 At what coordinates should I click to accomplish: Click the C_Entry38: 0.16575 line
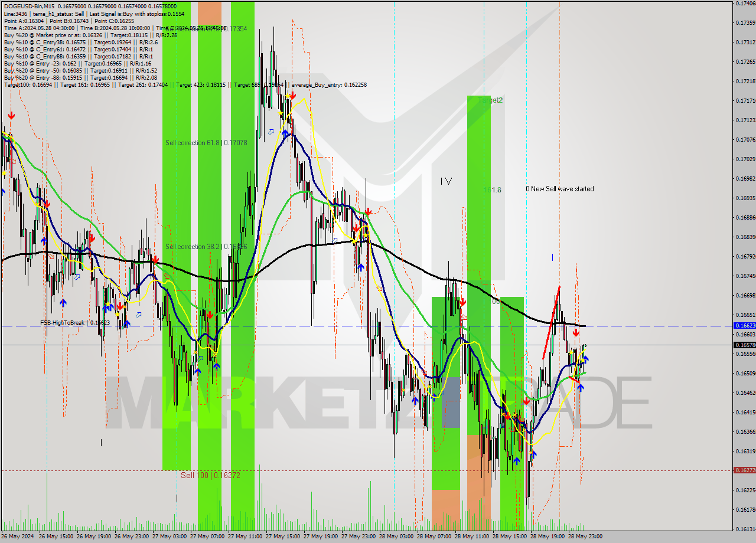[80, 42]
